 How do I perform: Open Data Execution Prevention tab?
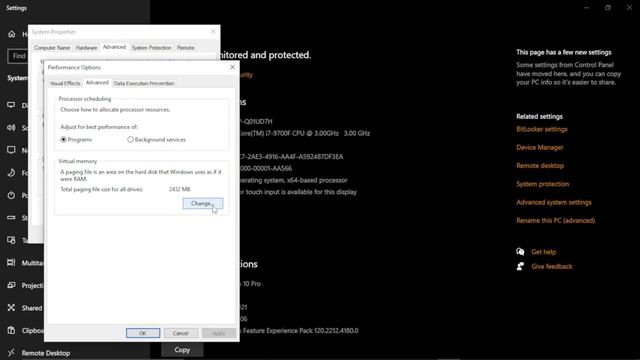[x=144, y=83]
